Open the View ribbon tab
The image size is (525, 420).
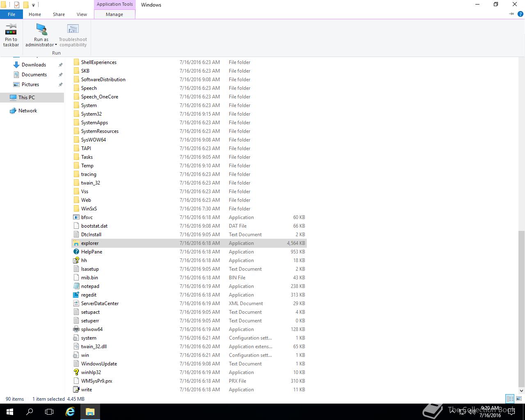[x=82, y=14]
